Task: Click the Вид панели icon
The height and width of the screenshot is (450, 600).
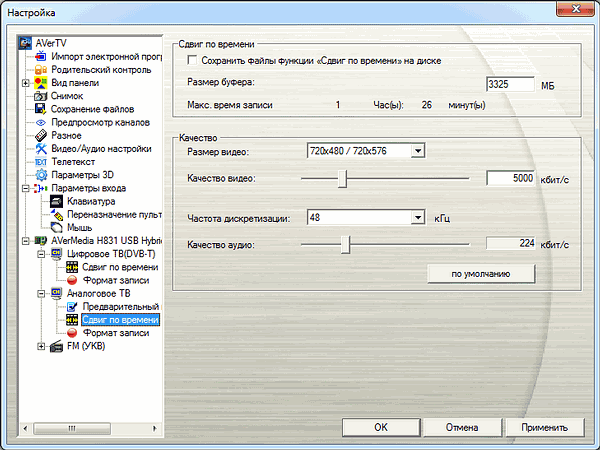Action: pos(41,83)
